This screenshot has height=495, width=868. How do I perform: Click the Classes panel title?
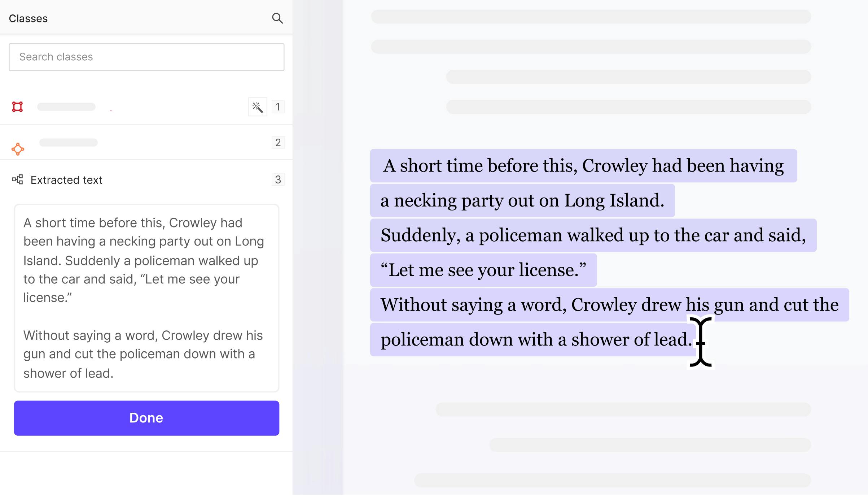tap(28, 18)
